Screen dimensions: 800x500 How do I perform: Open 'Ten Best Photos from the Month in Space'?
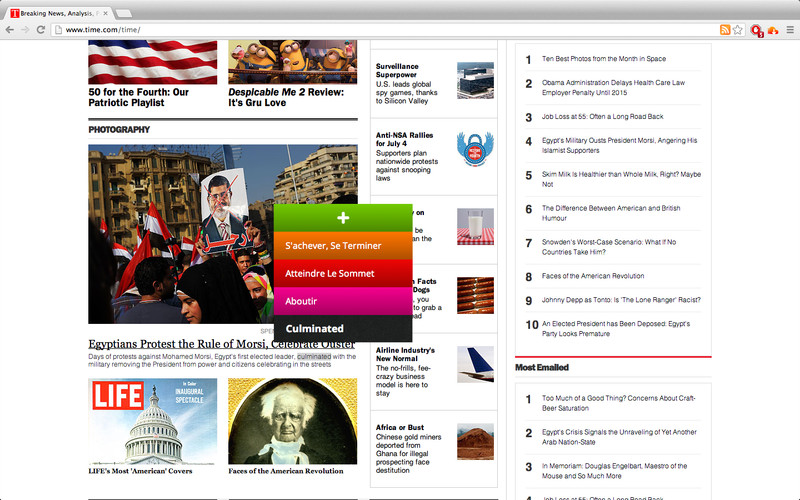point(604,59)
